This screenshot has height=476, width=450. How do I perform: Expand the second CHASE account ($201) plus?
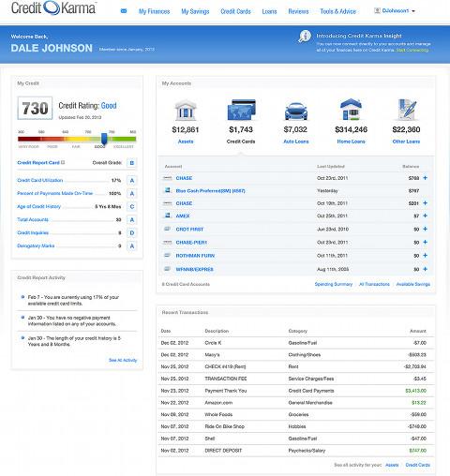pos(425,203)
